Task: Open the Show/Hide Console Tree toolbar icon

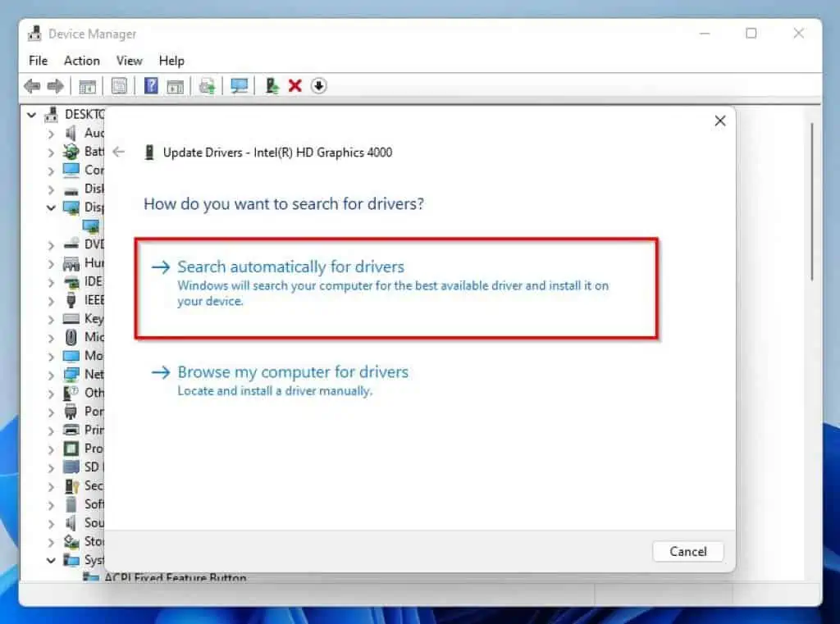Action: coord(88,85)
